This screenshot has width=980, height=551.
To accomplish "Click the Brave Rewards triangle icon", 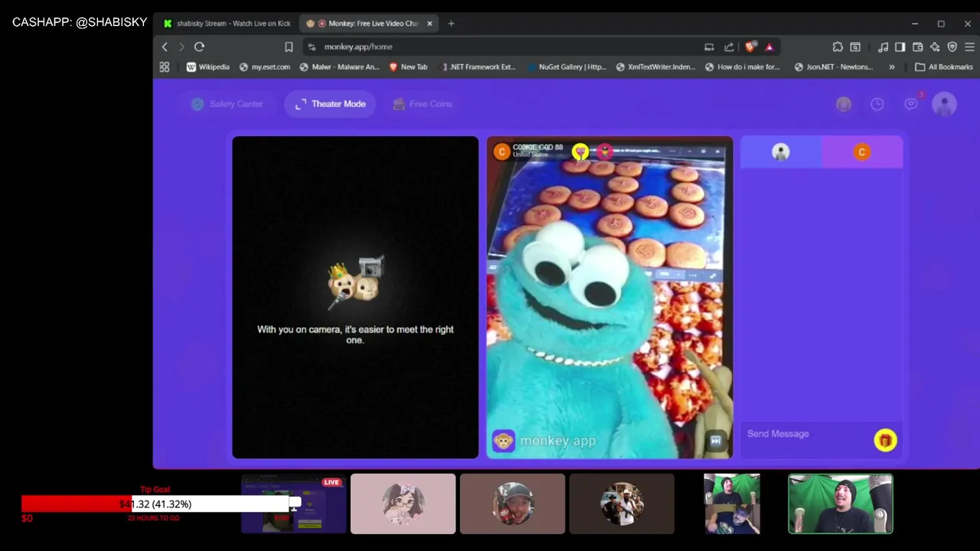I will (x=769, y=47).
